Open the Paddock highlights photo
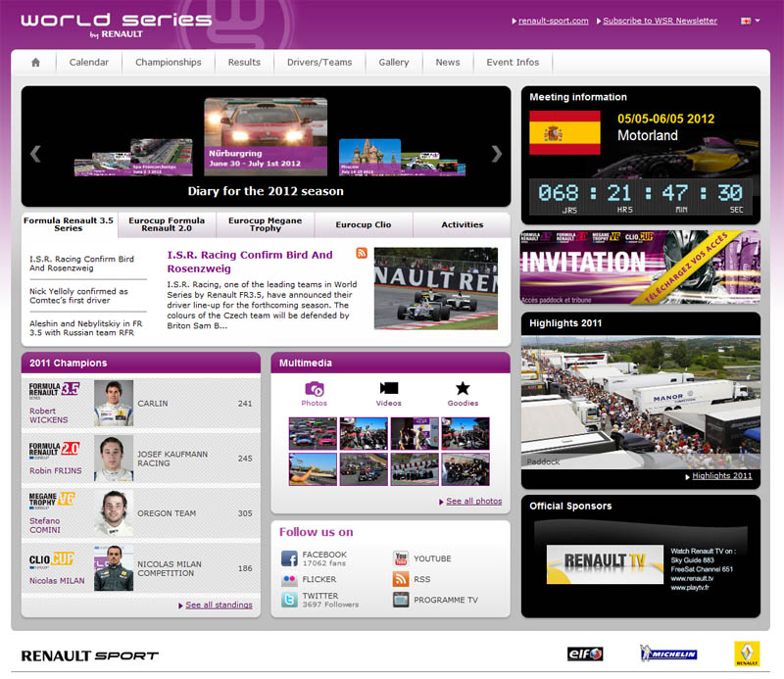Viewport: 784px width, 679px height. pos(641,403)
